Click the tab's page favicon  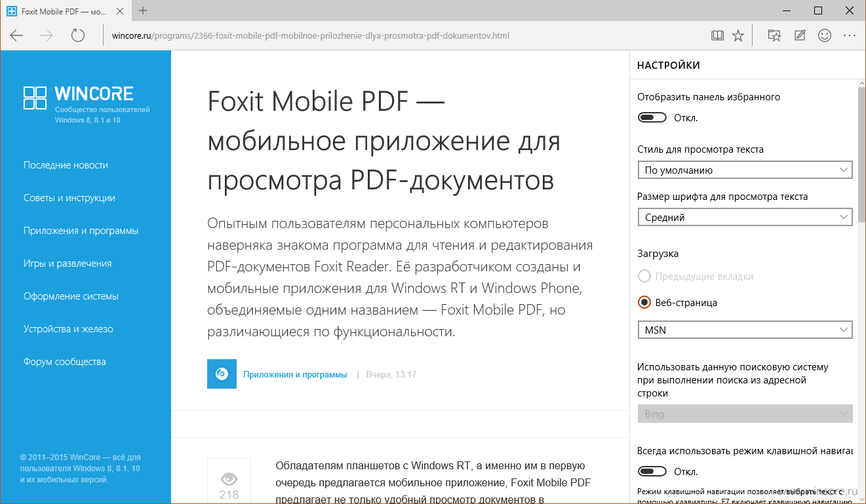pos(11,10)
